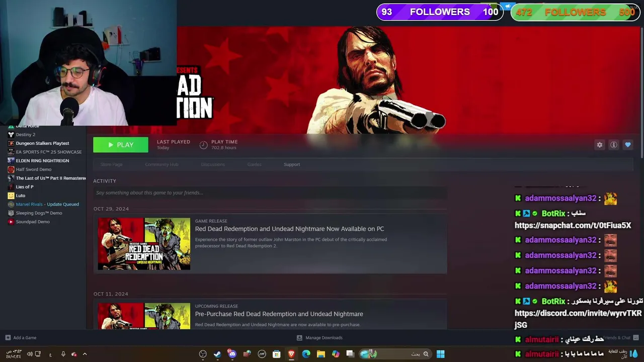The width and height of the screenshot is (644, 362).
Task: Click the microphone tray icon
Action: point(63,354)
